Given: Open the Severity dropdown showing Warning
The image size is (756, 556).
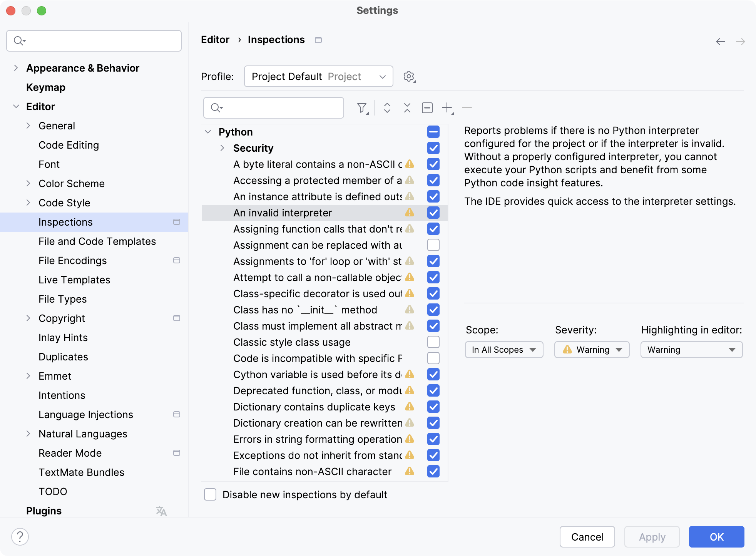Looking at the screenshot, I should [591, 350].
